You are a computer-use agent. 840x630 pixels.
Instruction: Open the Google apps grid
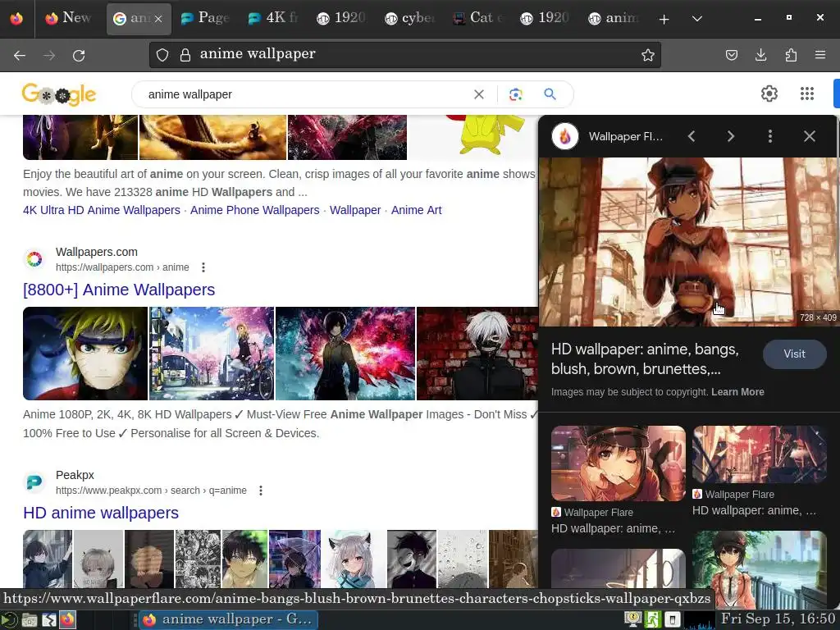807,94
